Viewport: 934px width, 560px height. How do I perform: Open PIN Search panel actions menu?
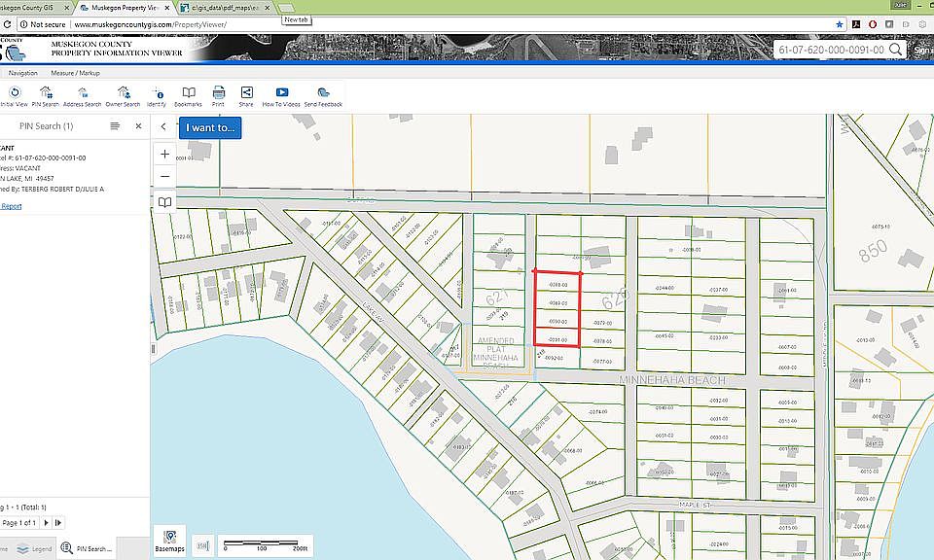(x=115, y=126)
